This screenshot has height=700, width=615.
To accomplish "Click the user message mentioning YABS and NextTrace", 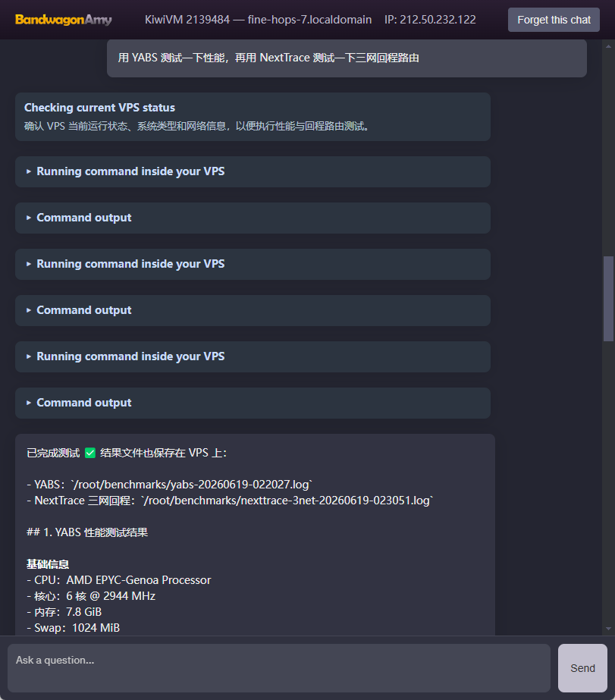I will pos(347,58).
